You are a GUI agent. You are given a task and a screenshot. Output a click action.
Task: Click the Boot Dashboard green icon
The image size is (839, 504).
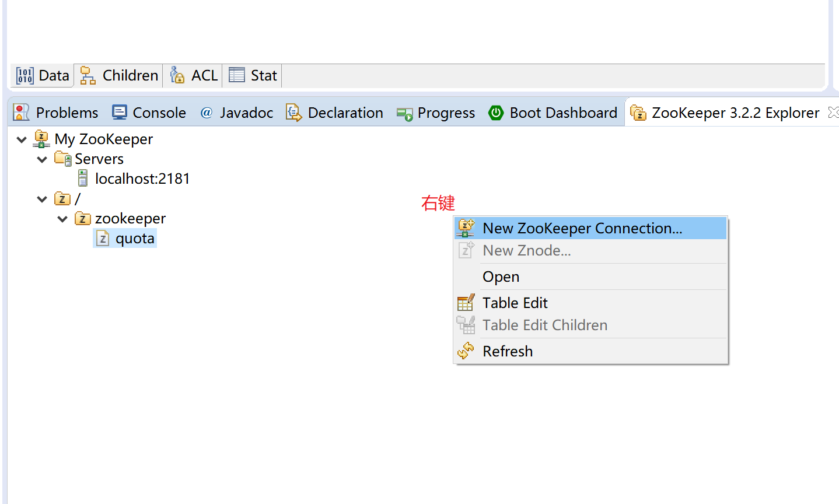click(x=495, y=112)
